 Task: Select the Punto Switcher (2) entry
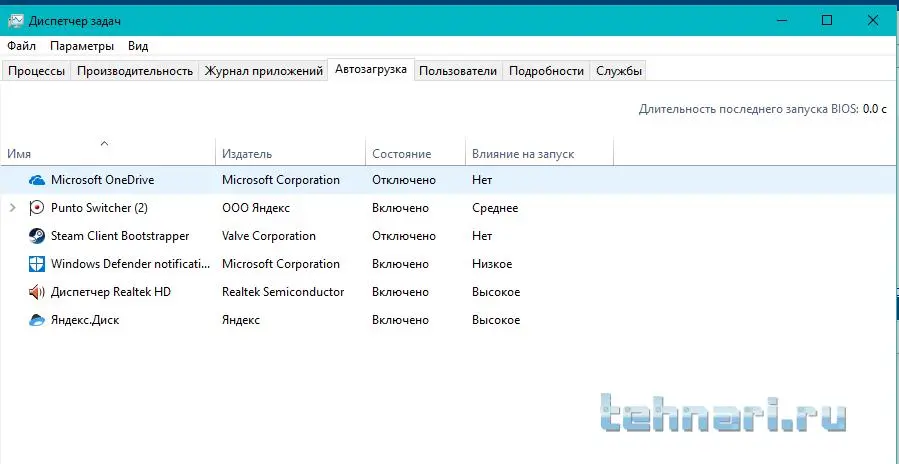point(99,208)
